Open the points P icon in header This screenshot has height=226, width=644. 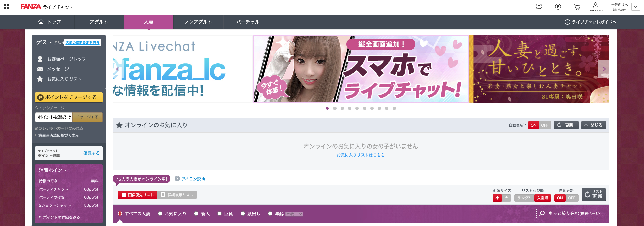(x=558, y=7)
